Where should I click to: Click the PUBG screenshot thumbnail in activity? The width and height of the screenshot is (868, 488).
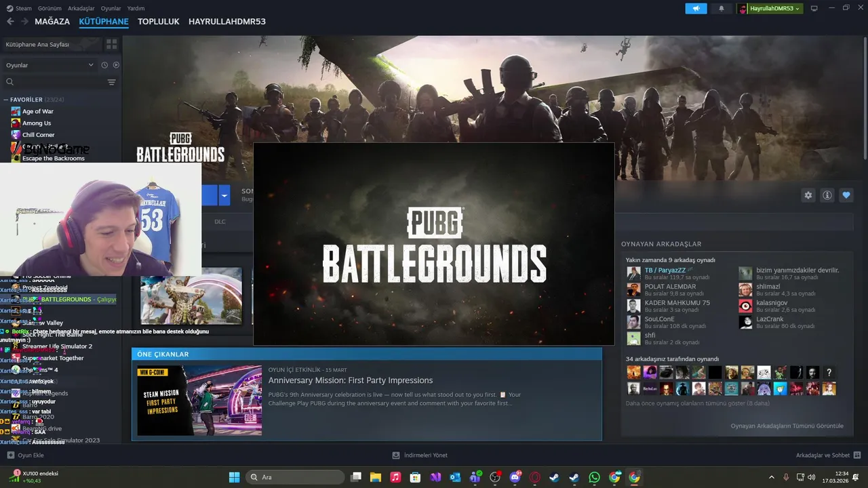(x=191, y=296)
